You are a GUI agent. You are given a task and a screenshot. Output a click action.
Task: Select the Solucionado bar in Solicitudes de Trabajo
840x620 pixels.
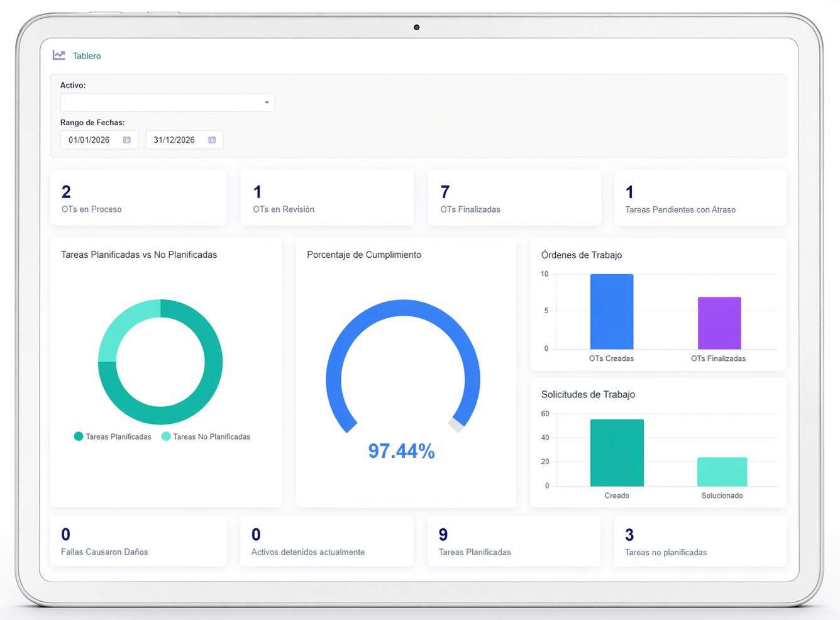[x=721, y=473]
